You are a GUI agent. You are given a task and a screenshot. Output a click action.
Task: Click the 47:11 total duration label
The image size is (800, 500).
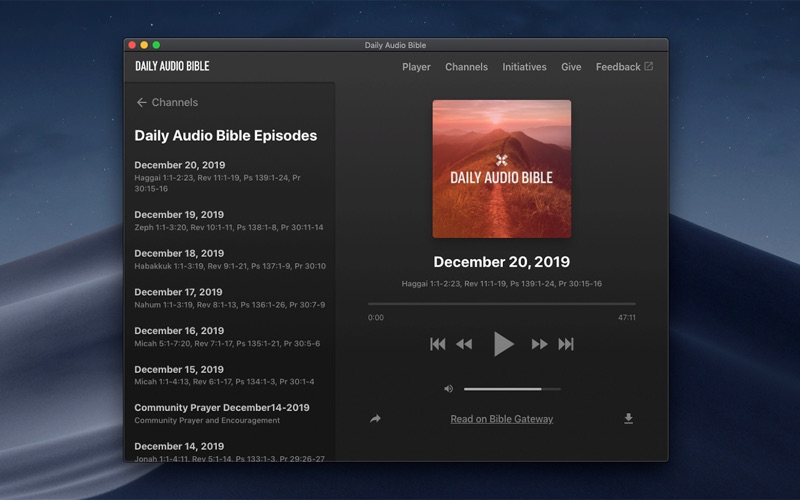[x=627, y=317]
